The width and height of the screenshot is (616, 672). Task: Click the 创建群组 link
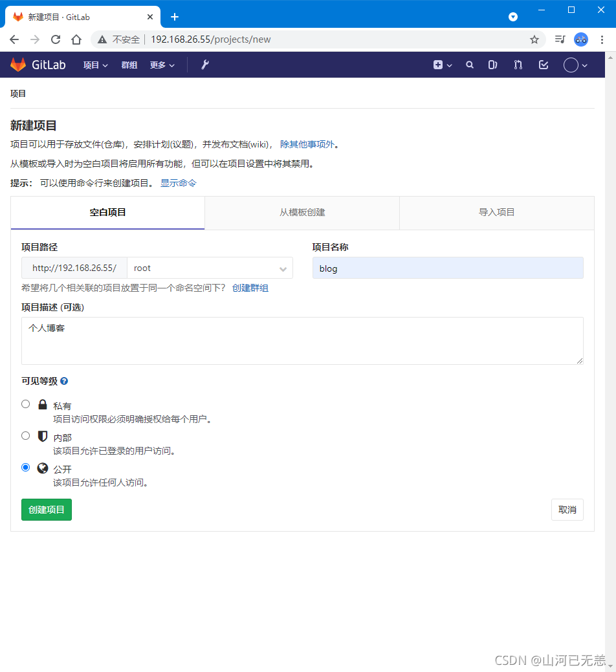click(x=250, y=288)
